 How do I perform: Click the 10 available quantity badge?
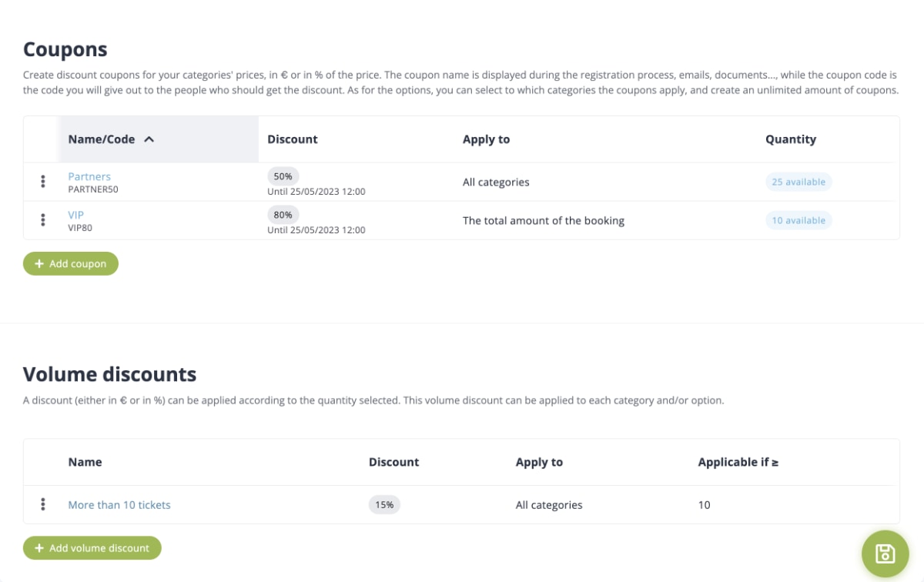798,220
